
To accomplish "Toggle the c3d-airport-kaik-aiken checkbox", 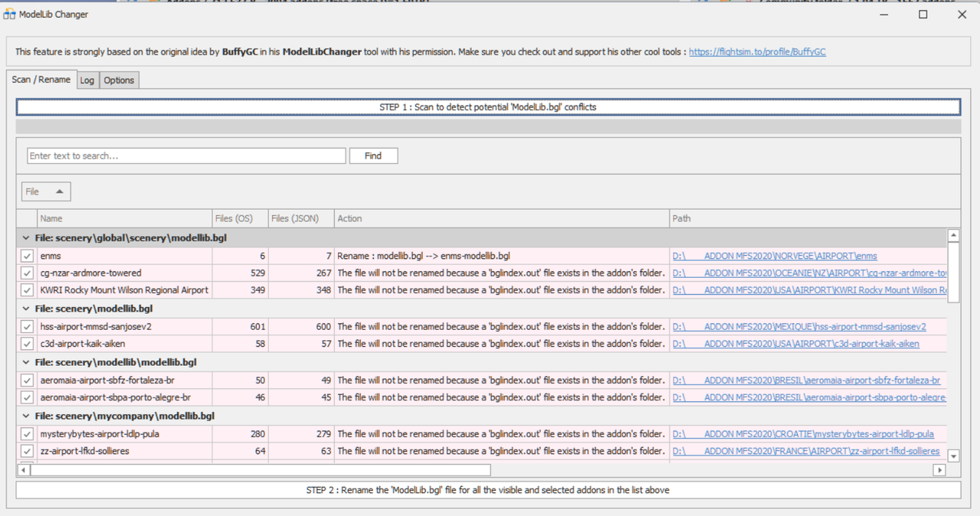I will pyautogui.click(x=27, y=344).
